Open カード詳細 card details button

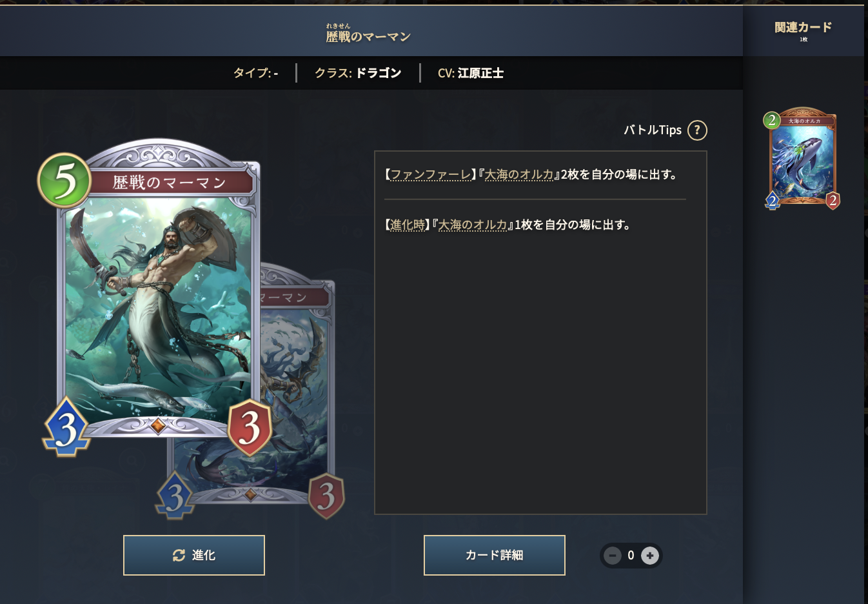pyautogui.click(x=495, y=555)
